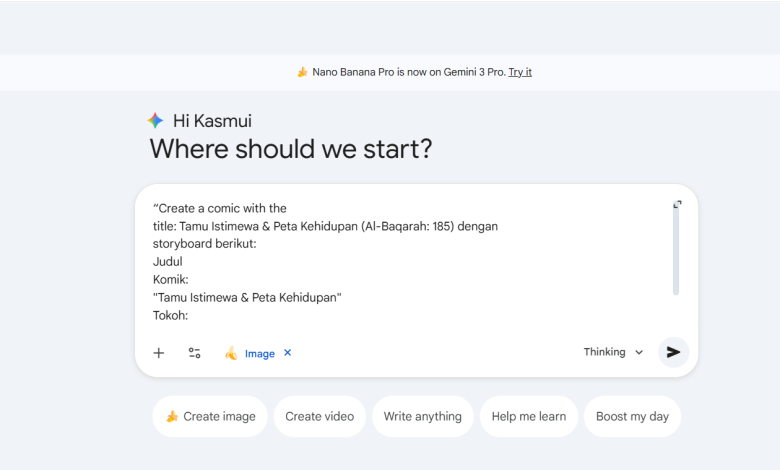This screenshot has height=470, width=780.
Task: Toggle the selected Image tool label
Action: (259, 353)
